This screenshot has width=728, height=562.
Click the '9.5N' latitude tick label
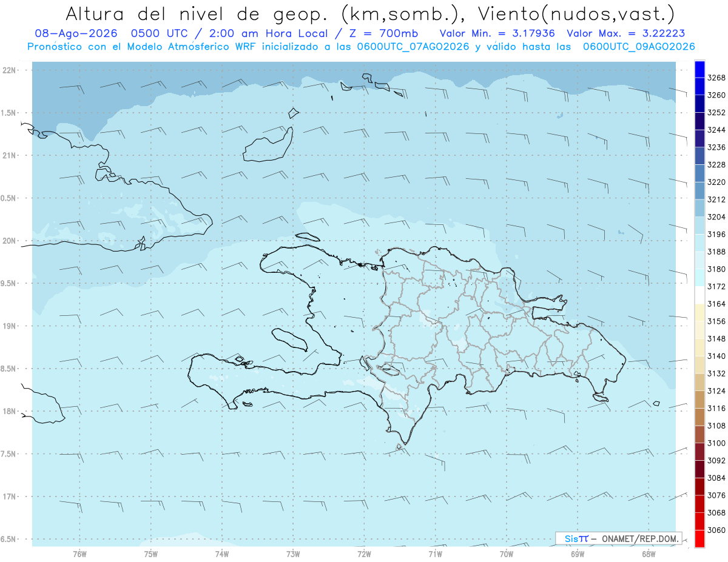point(9,284)
